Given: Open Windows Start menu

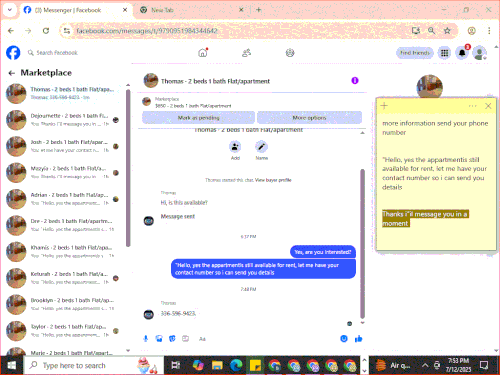Looking at the screenshot, I should click(x=12, y=365).
